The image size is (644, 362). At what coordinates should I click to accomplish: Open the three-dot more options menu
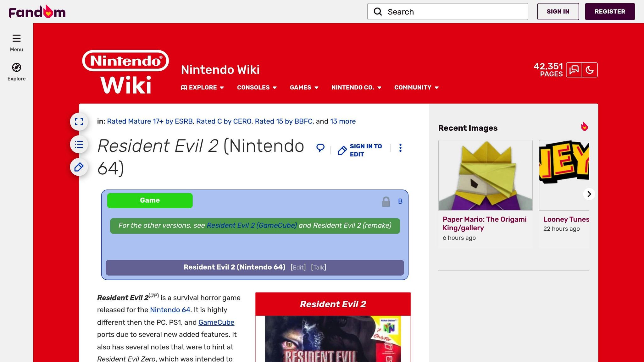coord(400,148)
